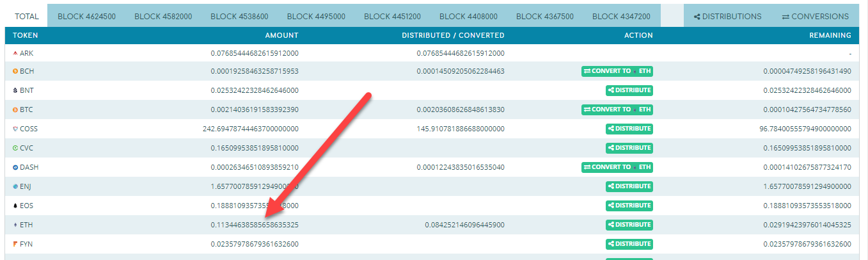Select FYN amount 0.02357978679361632600
Viewport: 868px width, 260px height.
click(x=255, y=245)
